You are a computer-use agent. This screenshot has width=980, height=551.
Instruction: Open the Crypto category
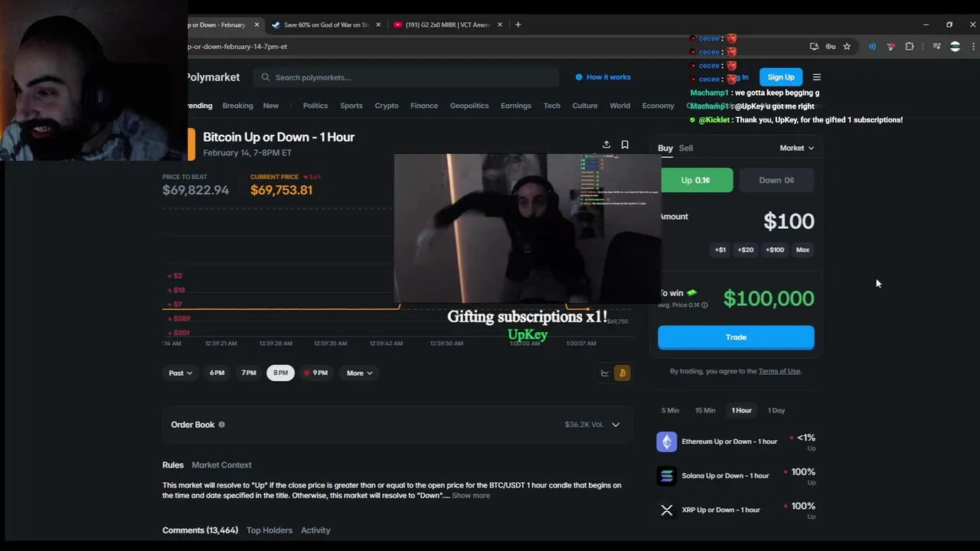pyautogui.click(x=387, y=106)
